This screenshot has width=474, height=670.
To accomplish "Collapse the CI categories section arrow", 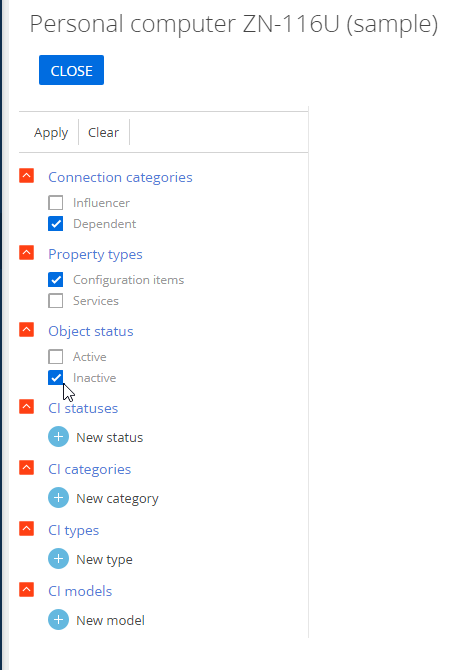I will (26, 467).
